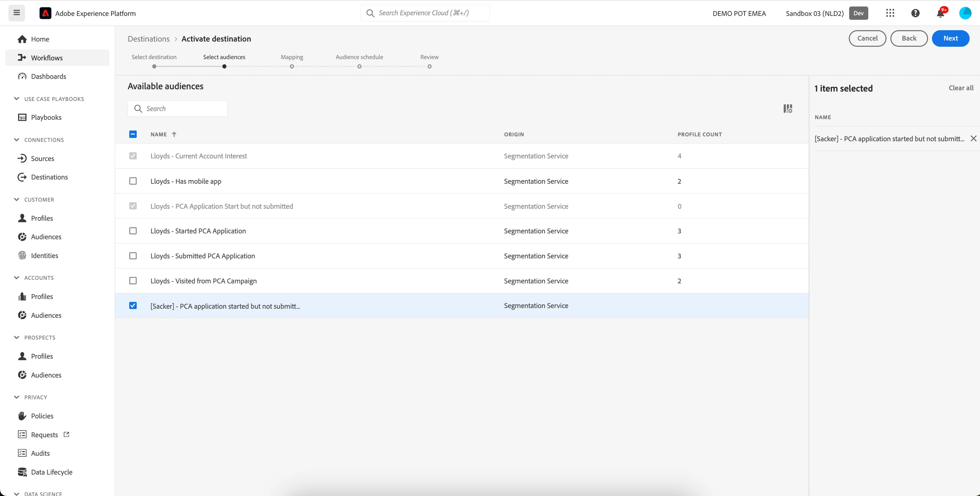The image size is (980, 496).
Task: Remove [Sacker] audience from selected items
Action: pos(973,139)
